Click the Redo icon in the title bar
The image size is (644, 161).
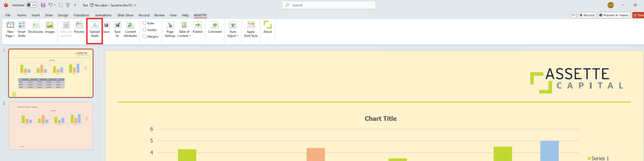click(60, 5)
